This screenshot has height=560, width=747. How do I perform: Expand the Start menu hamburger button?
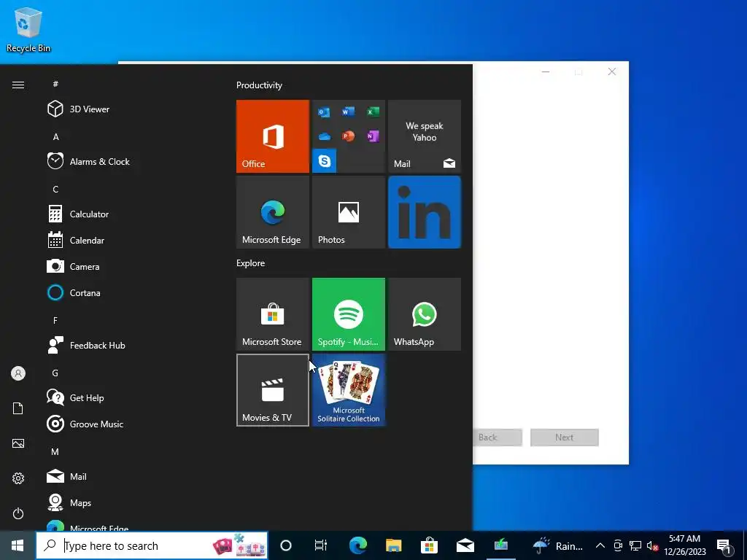[18, 85]
